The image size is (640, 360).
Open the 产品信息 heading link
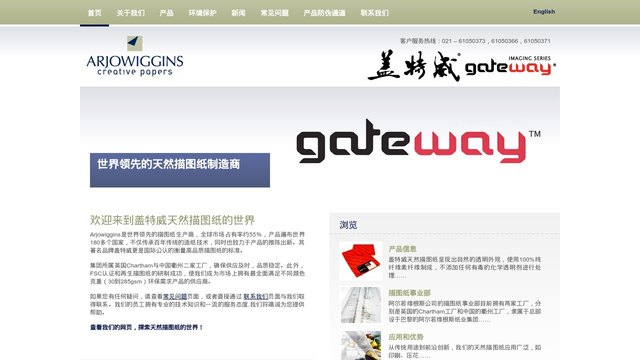tap(402, 249)
